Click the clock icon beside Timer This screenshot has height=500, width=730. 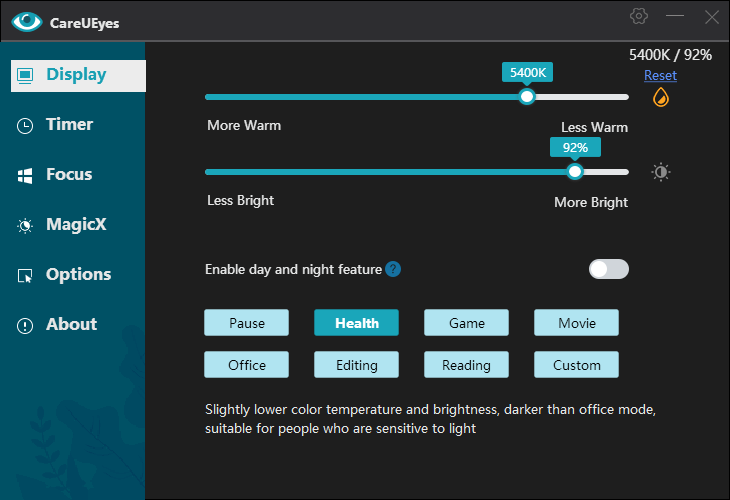point(25,126)
